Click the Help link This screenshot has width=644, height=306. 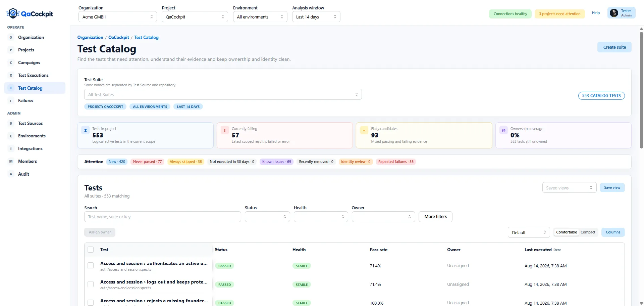pos(596,13)
